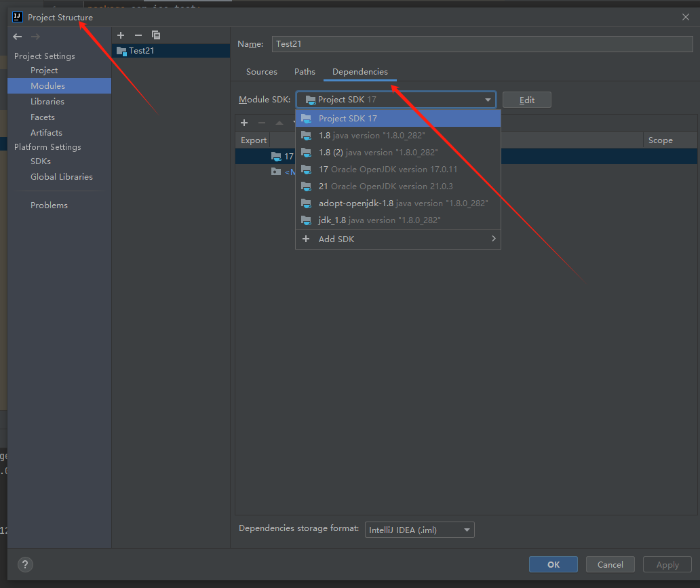The width and height of the screenshot is (700, 588).
Task: Choose 21 Oracle OpenJDK 21.0.3
Action: click(x=397, y=187)
